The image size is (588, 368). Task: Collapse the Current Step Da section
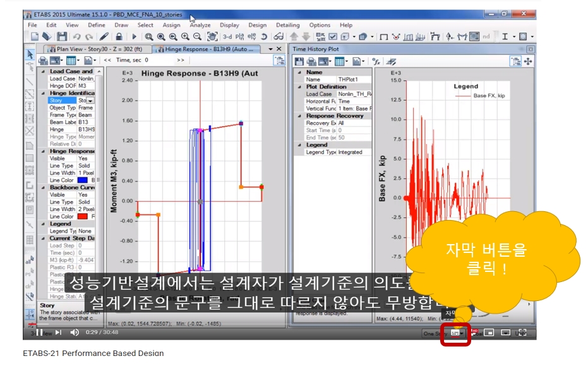[x=43, y=238]
